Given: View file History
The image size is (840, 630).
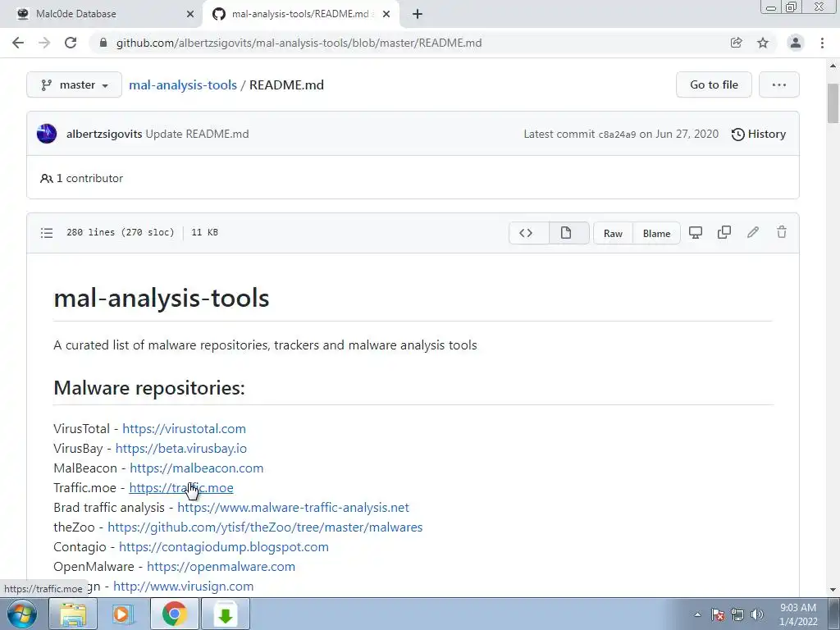Looking at the screenshot, I should (x=759, y=134).
